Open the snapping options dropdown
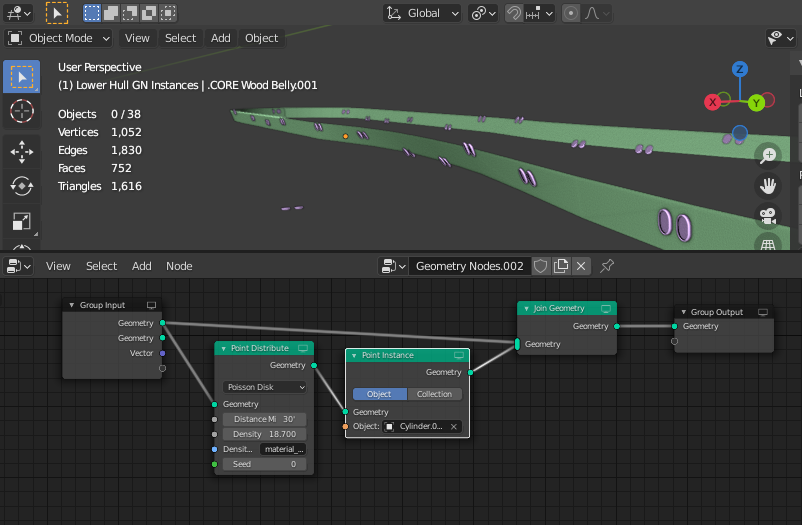 (539, 13)
